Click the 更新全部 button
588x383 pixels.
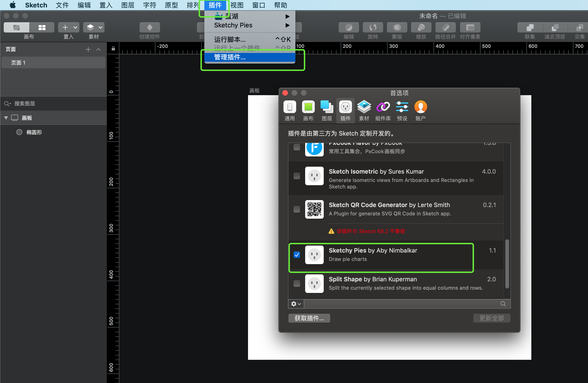[x=492, y=318]
